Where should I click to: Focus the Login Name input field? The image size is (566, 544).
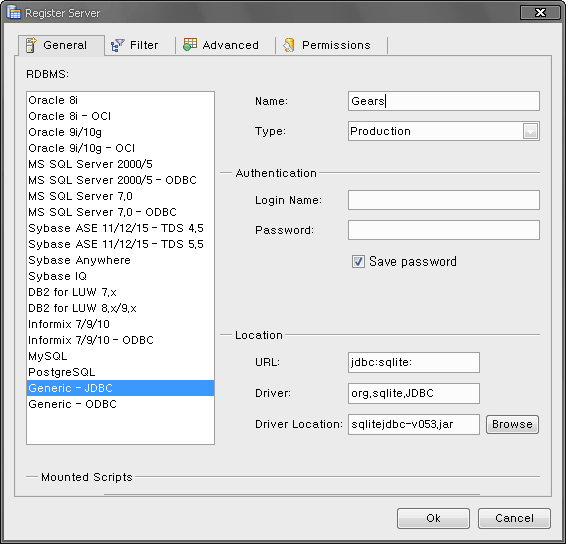[x=444, y=200]
